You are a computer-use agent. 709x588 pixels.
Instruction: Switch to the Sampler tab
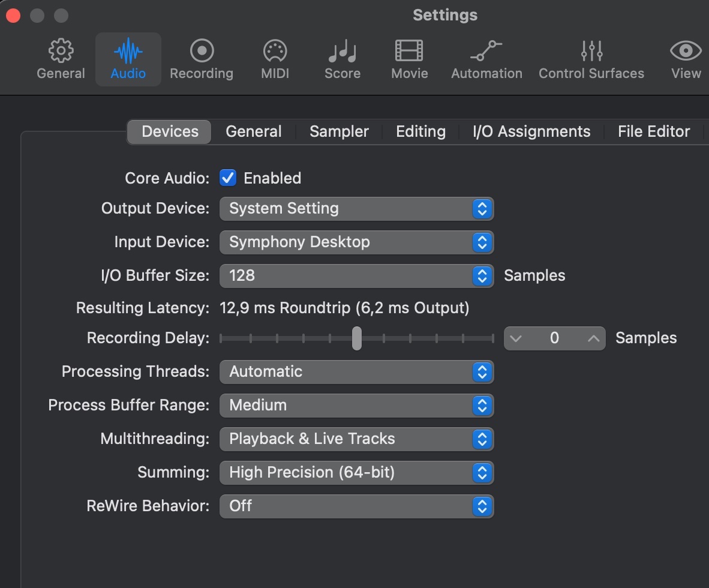[x=339, y=132]
